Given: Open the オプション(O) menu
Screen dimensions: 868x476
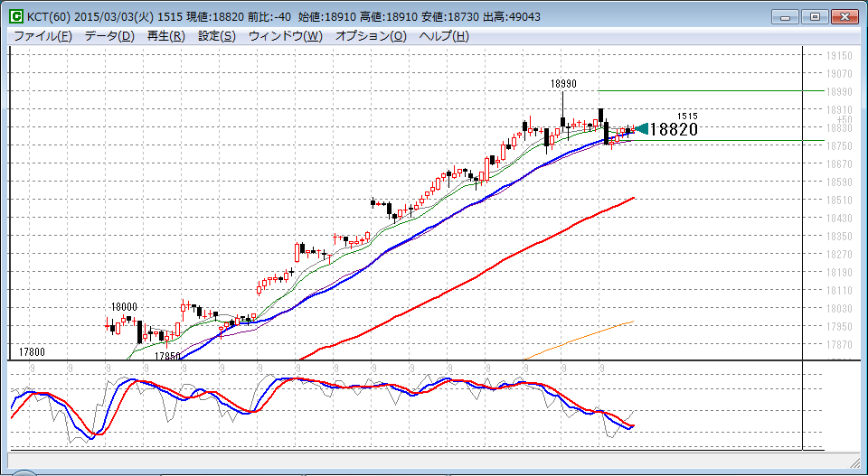Looking at the screenshot, I should click(x=371, y=36).
